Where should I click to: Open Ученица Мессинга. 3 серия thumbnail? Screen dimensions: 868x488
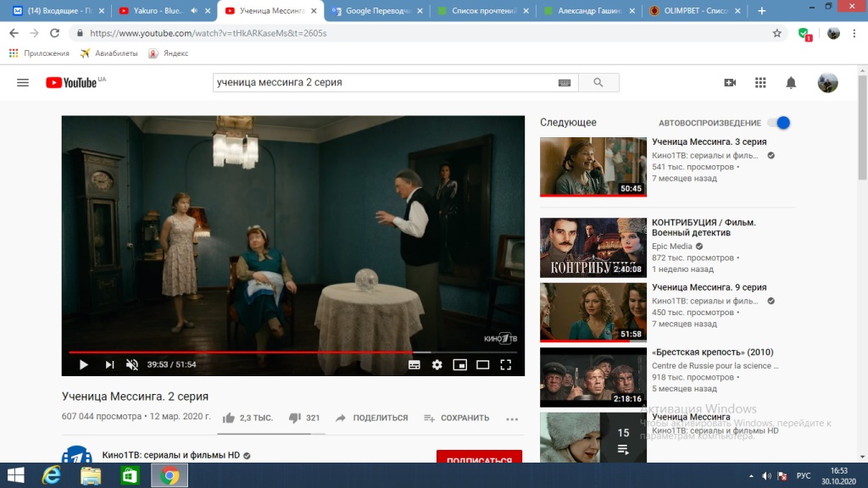(593, 167)
